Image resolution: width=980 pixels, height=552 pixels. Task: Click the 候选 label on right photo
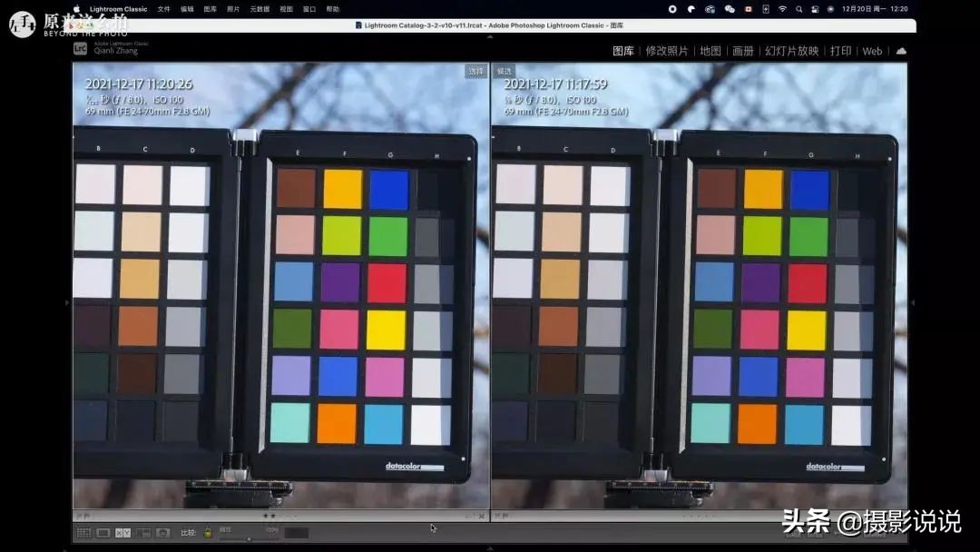504,71
